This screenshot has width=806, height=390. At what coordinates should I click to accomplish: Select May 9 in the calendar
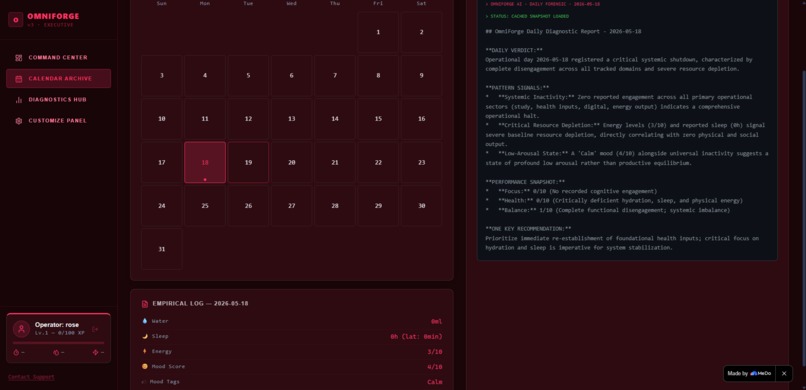422,76
